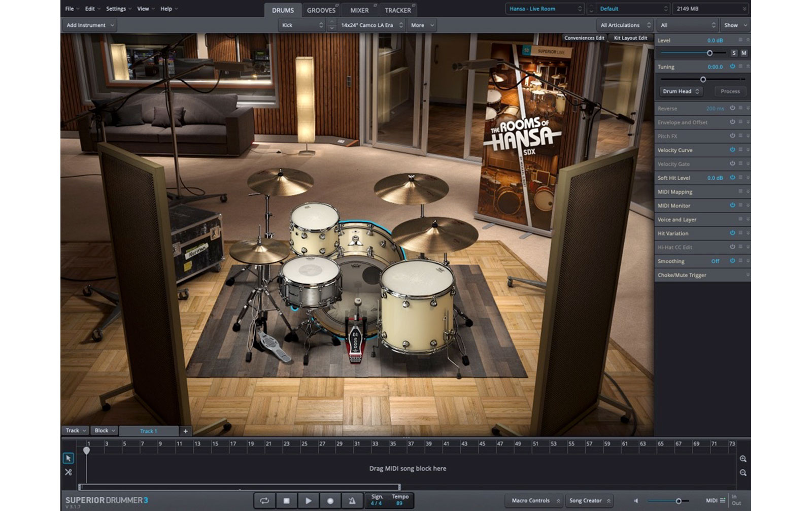The width and height of the screenshot is (812, 511).
Task: Open the All Articulations dropdown
Action: [x=625, y=25]
